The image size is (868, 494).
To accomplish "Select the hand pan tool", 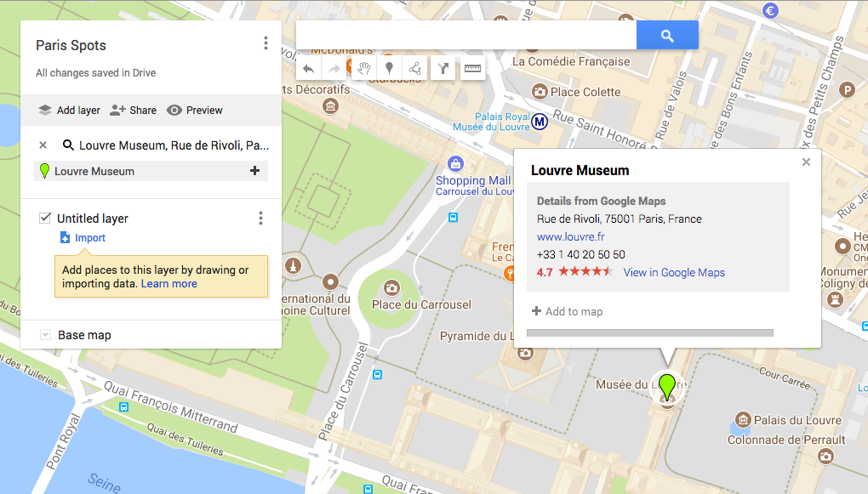I will click(363, 69).
